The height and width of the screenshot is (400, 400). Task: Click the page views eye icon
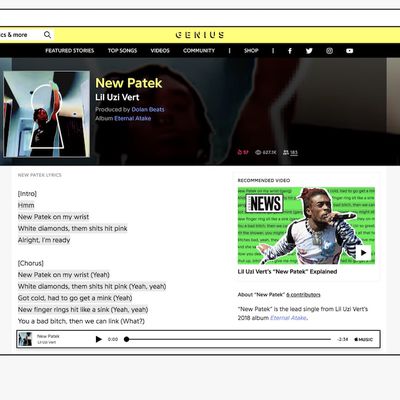tap(258, 152)
